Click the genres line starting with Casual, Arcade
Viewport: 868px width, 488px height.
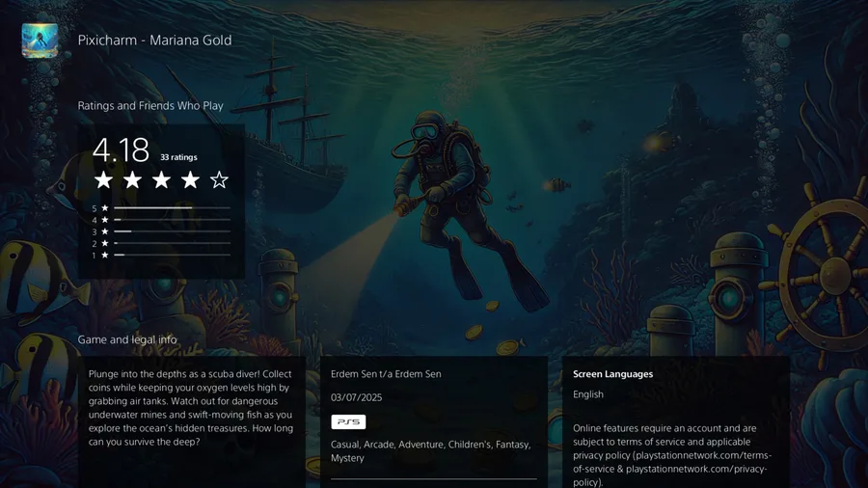pyautogui.click(x=431, y=451)
